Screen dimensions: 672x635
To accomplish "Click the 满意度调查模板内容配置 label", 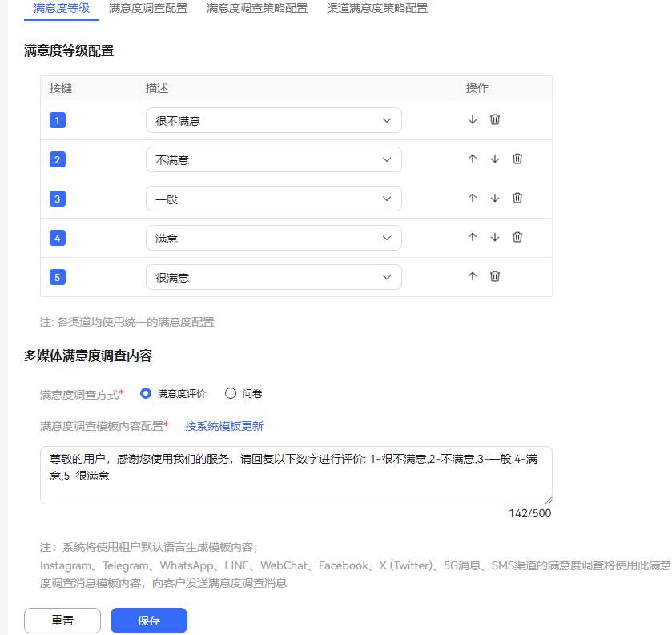I will click(x=104, y=426).
